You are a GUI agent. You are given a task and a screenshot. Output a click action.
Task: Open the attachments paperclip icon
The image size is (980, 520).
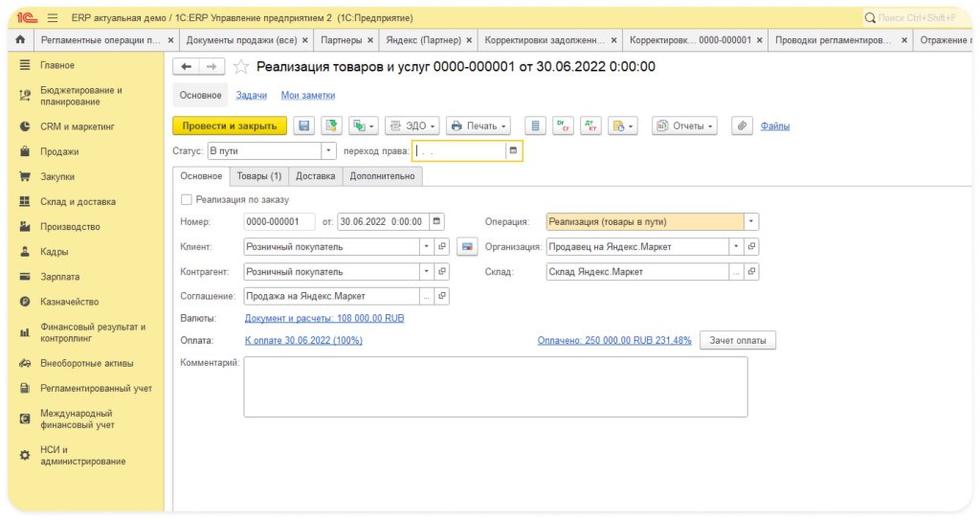click(740, 126)
